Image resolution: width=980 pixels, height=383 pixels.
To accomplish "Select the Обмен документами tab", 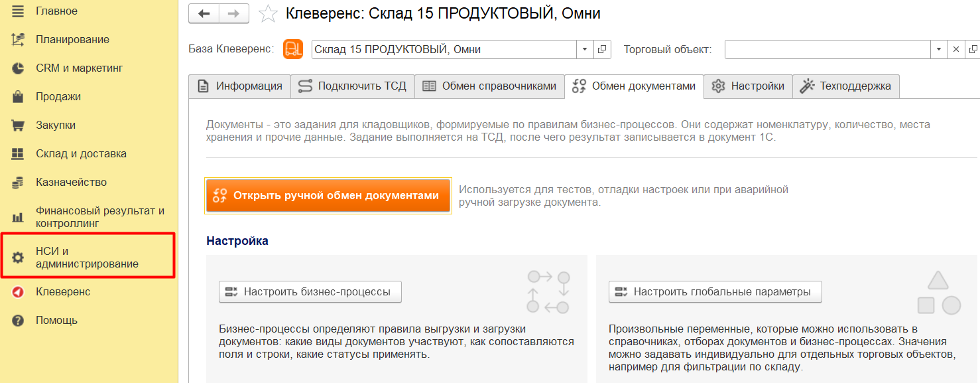I will click(634, 86).
